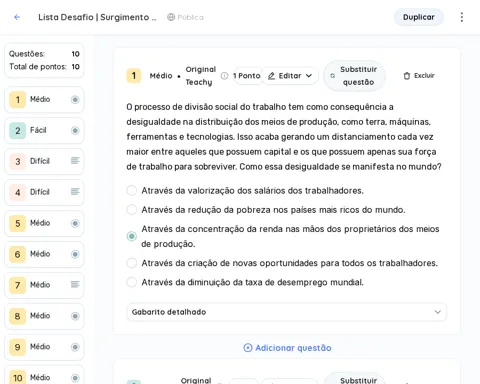The image size is (480, 384).
Task: Click the question 1 statement text
Action: [x=284, y=137]
